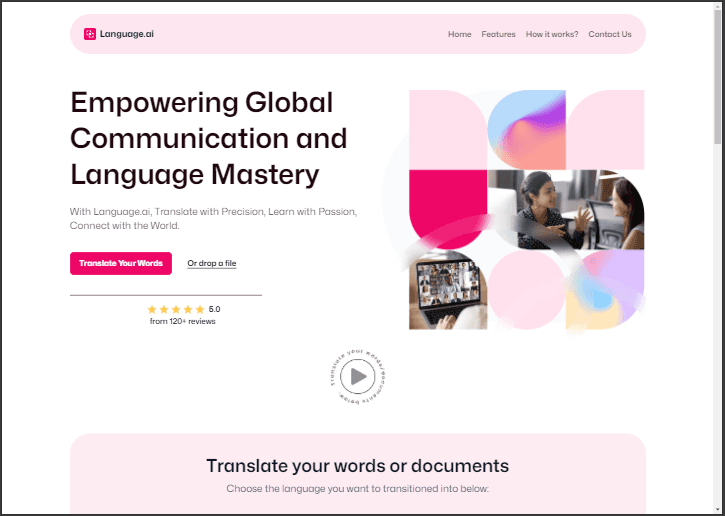This screenshot has width=725, height=516.
Task: Click the Empowering Global Communication headline
Action: [x=209, y=138]
